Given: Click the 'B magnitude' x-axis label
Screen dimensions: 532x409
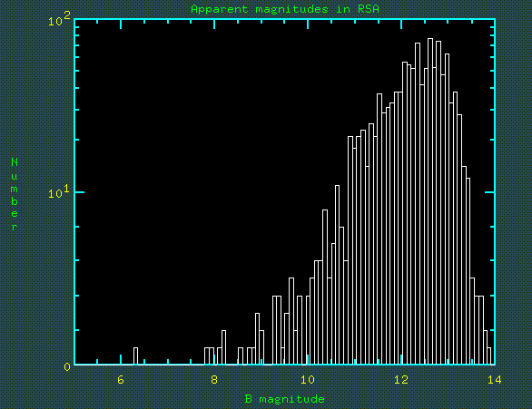Looking at the screenshot, I should click(285, 399).
